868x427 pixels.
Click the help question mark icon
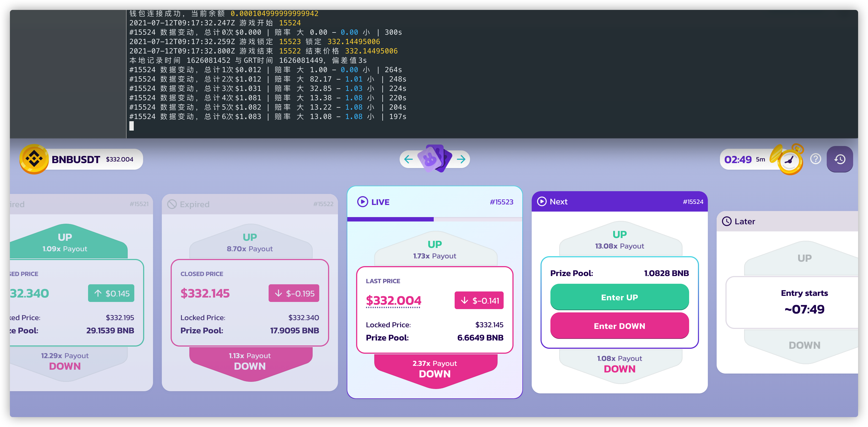pos(815,159)
